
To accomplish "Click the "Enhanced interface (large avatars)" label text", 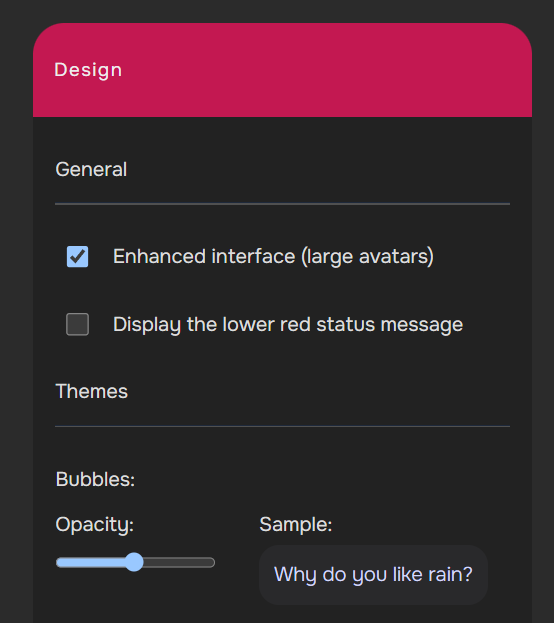I will coord(273,257).
